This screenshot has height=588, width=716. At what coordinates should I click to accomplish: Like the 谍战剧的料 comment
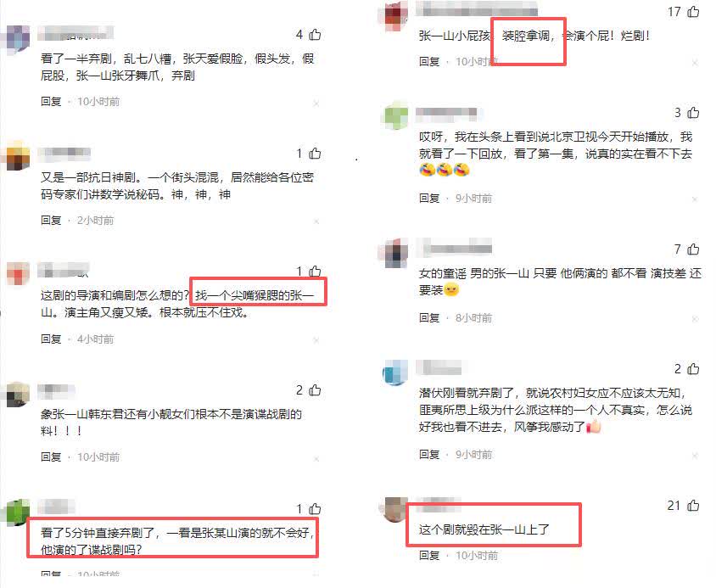click(315, 389)
